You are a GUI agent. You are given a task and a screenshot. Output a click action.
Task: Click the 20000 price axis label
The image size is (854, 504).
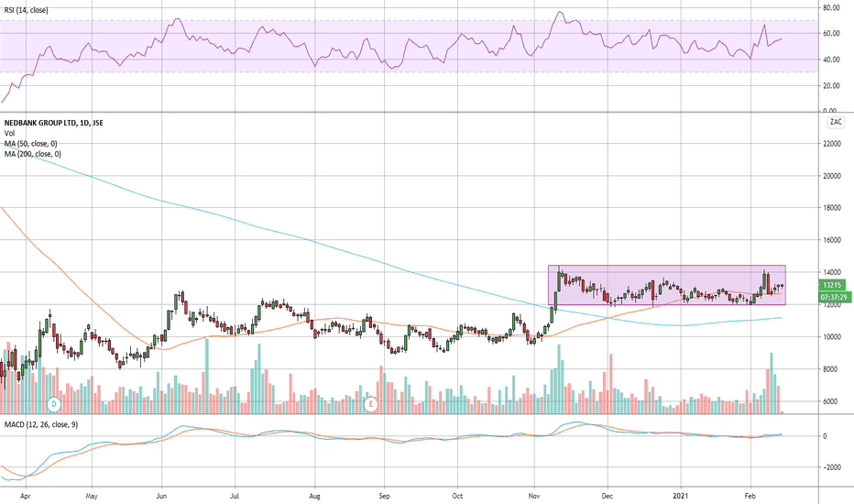coord(832,176)
